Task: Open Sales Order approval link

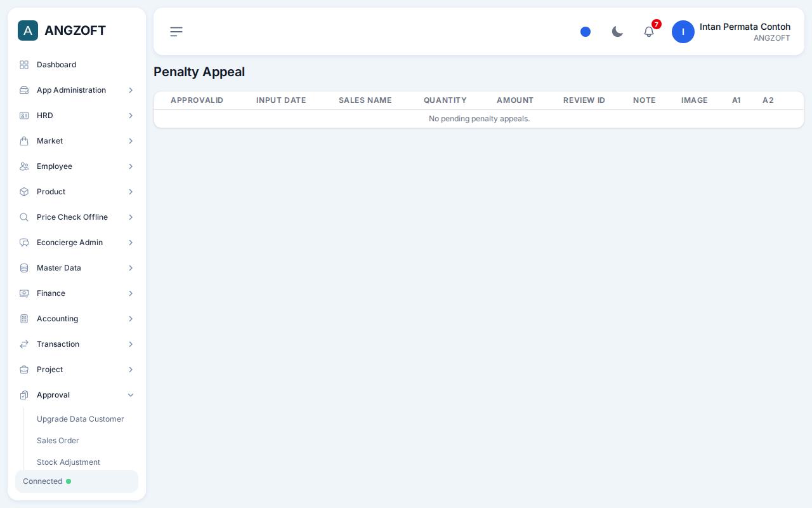Action: (58, 441)
